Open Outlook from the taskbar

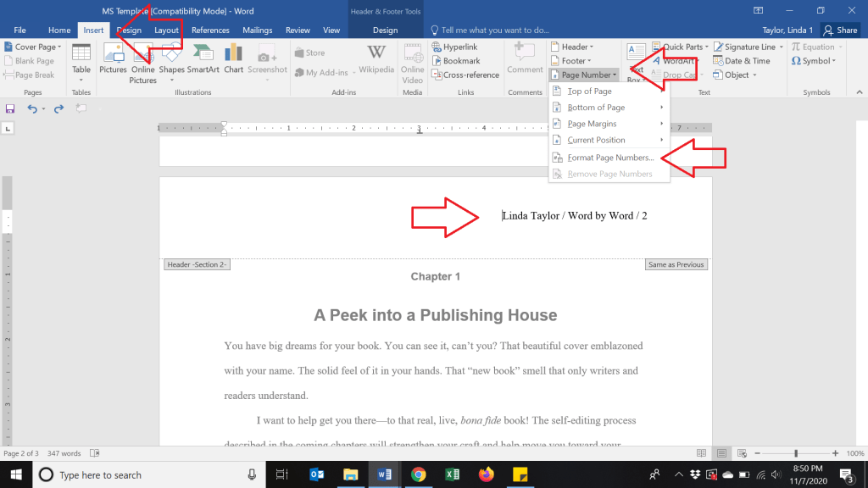click(317, 474)
